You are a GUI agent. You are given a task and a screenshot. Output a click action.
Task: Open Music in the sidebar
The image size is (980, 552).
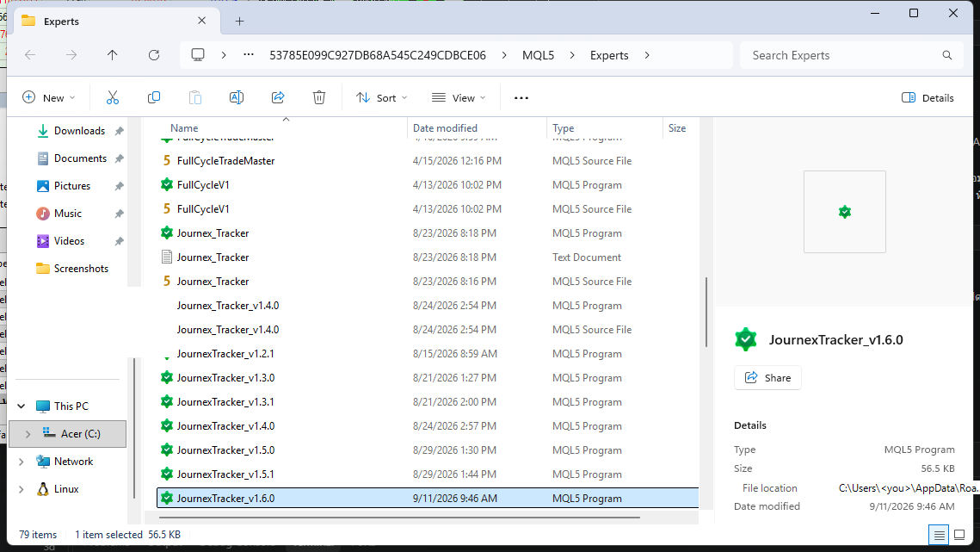[67, 214]
